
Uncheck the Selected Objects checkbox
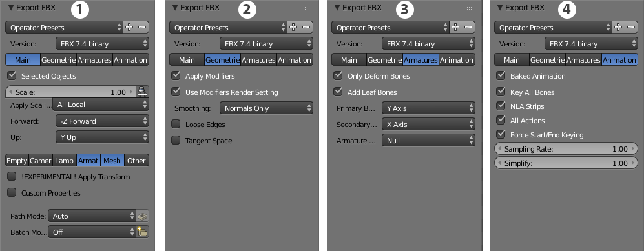[x=12, y=75]
